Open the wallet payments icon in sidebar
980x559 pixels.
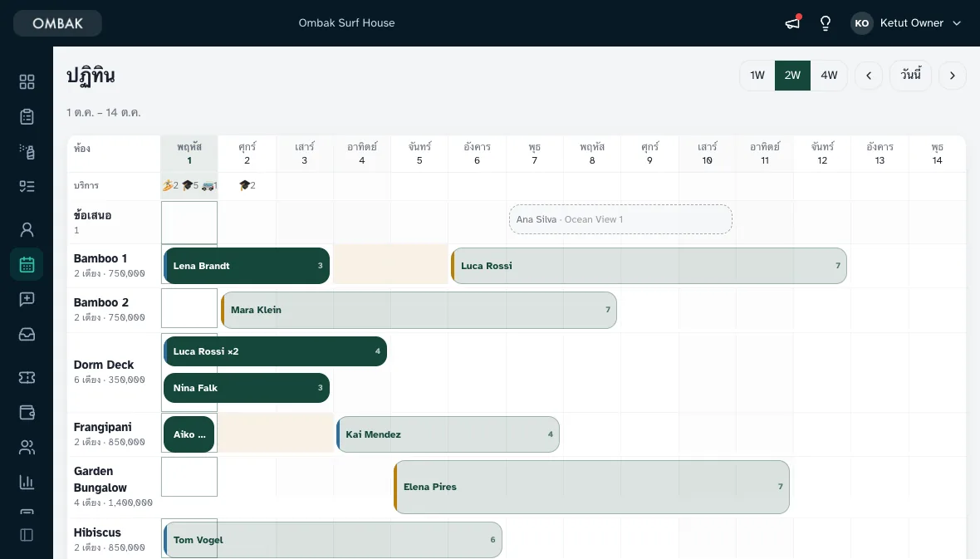click(27, 413)
